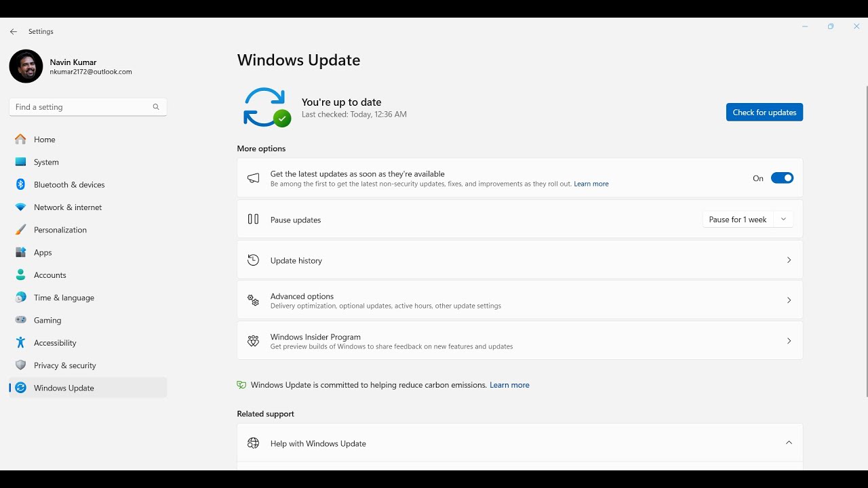868x488 pixels.
Task: Select the Apps label in sidebar
Action: [43, 253]
